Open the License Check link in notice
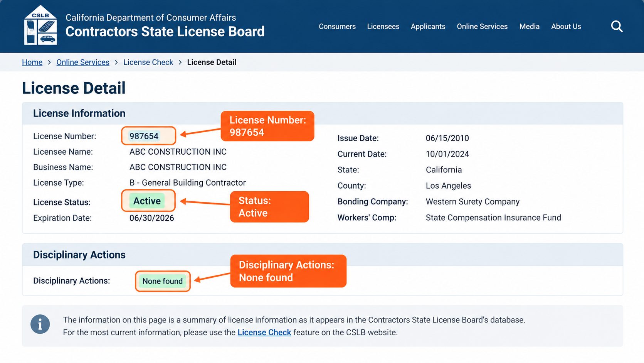Image resolution: width=644 pixels, height=363 pixels. 264,333
